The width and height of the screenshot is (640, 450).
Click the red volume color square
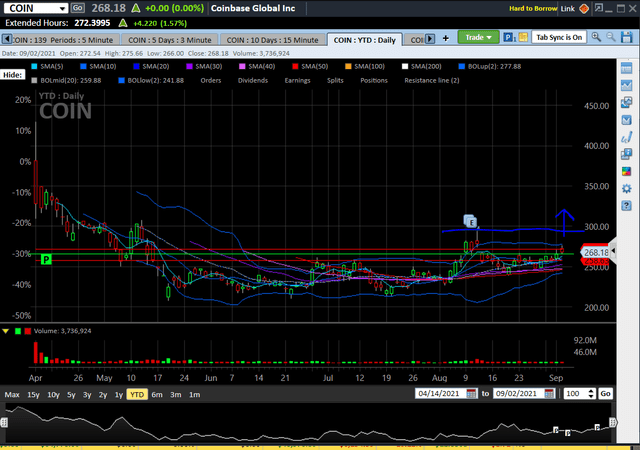[x=27, y=331]
